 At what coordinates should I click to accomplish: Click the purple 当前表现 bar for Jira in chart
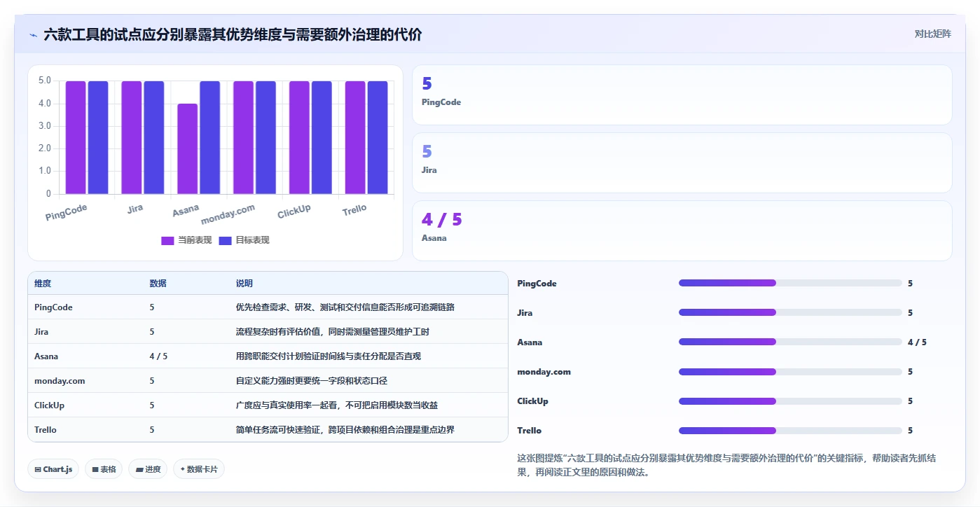132,137
